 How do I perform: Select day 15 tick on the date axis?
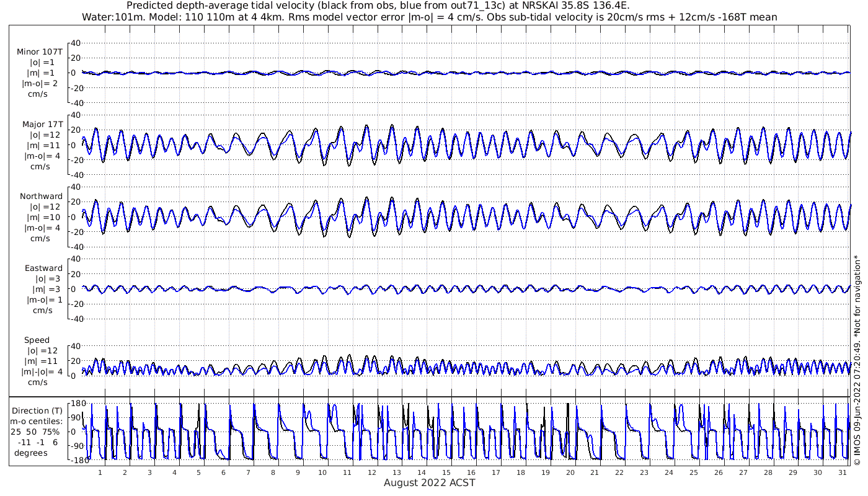446,472
